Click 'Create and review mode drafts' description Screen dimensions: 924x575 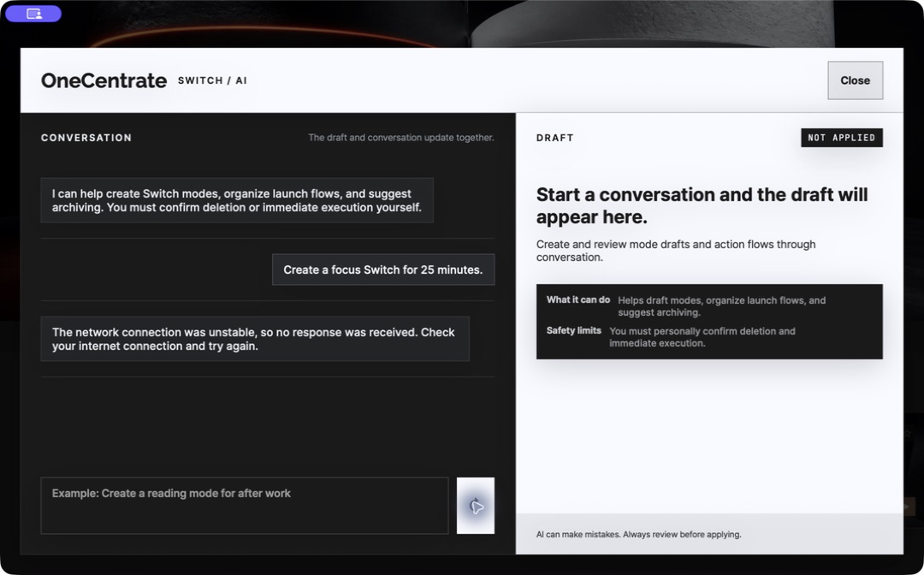click(x=676, y=251)
